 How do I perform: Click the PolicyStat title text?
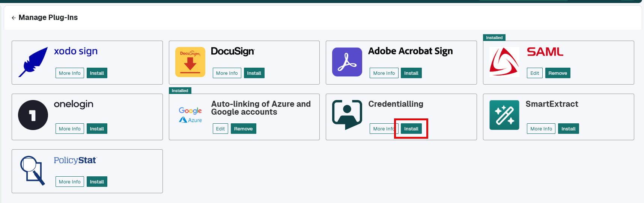point(75,160)
